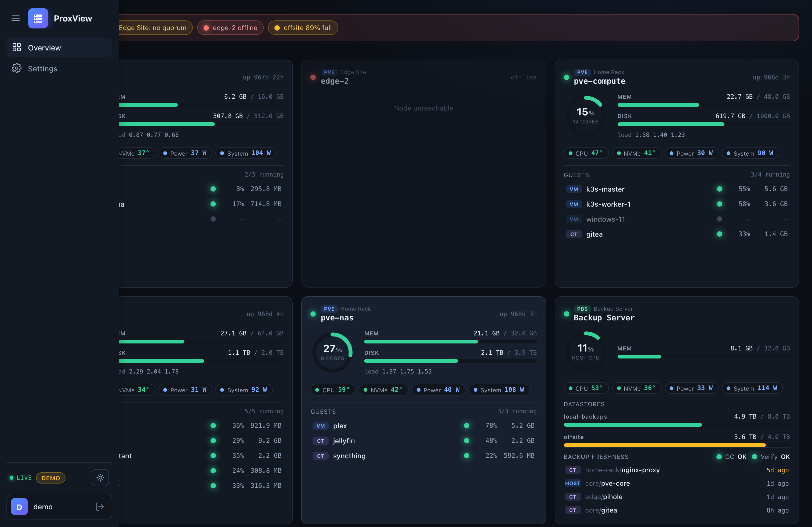
Task: Click running status dot for plex
Action: [x=466, y=425]
